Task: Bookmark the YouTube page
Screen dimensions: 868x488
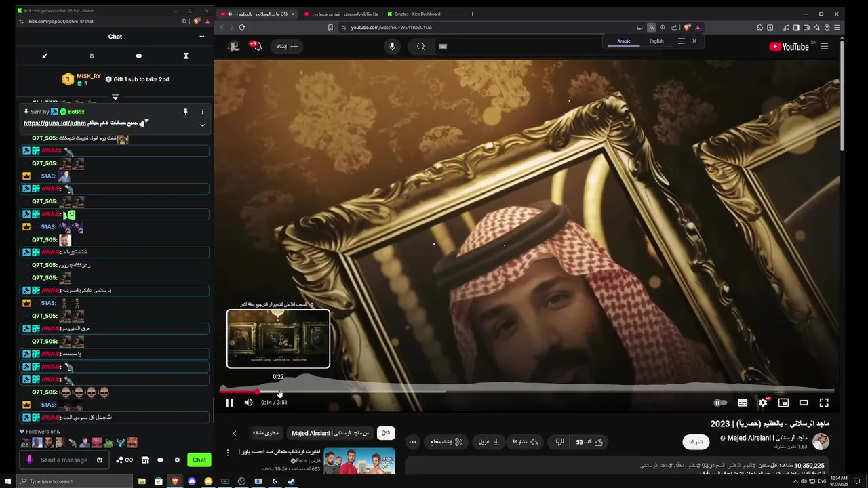Action: pyautogui.click(x=330, y=27)
